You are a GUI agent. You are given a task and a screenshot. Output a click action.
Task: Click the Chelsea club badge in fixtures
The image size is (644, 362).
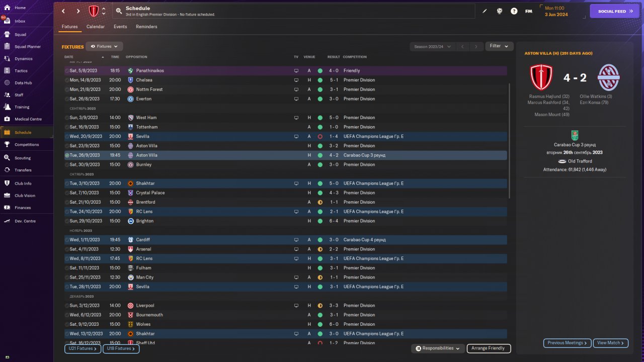tap(130, 80)
